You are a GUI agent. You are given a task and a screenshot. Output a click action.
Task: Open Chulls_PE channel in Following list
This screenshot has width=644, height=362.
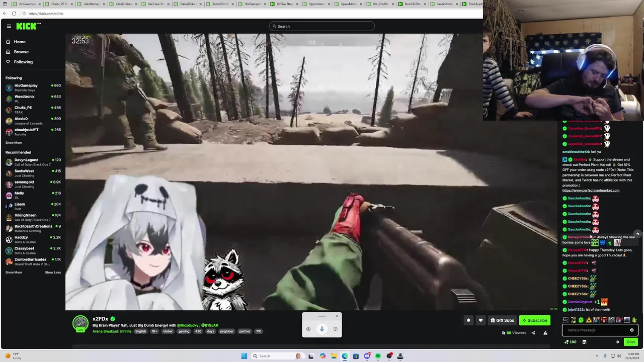tap(33, 110)
